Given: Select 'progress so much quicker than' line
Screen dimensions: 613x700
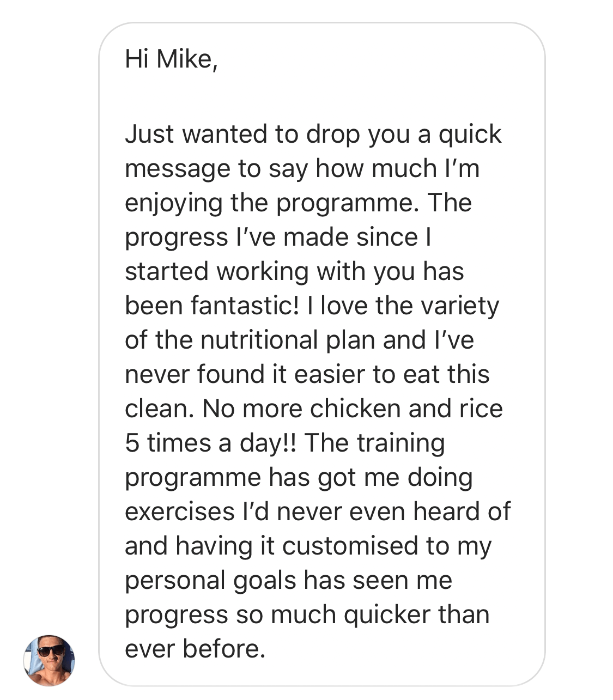Looking at the screenshot, I should (307, 615).
